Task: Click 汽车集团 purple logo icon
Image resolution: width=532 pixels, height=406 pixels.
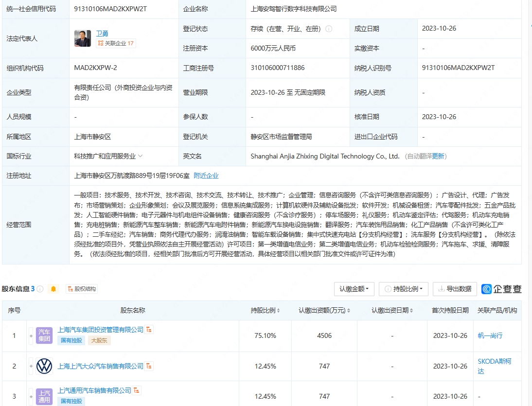Action: pos(44,336)
